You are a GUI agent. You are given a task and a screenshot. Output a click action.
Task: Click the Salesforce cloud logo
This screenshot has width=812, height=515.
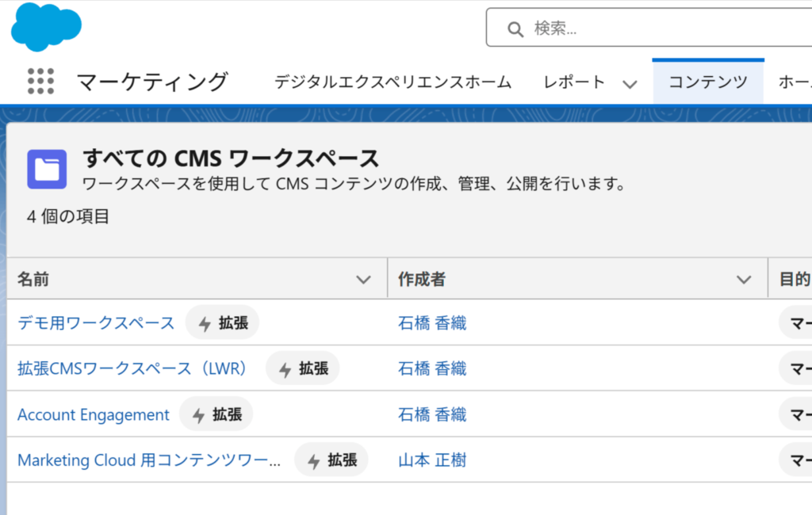click(46, 27)
